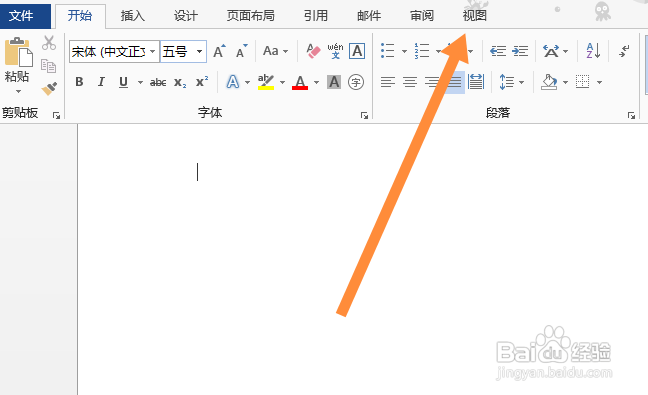Toggle show paragraph marks icon

click(624, 51)
